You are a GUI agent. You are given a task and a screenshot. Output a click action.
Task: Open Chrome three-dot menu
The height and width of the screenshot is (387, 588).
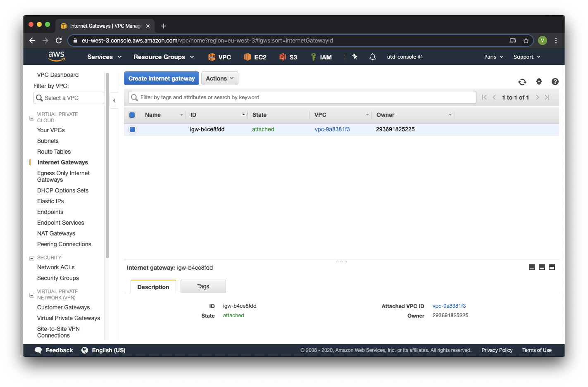[x=556, y=40]
